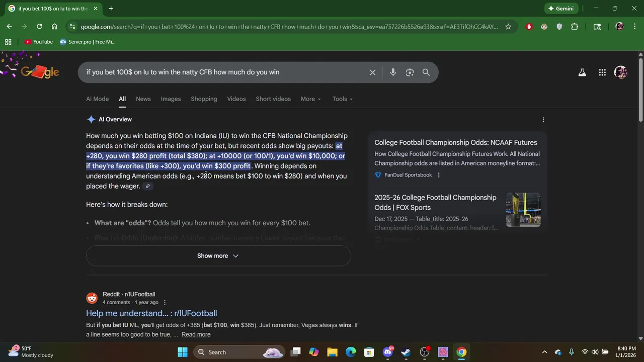Switch to the Videos tab
Image resolution: width=644 pixels, height=362 pixels.
(x=236, y=99)
